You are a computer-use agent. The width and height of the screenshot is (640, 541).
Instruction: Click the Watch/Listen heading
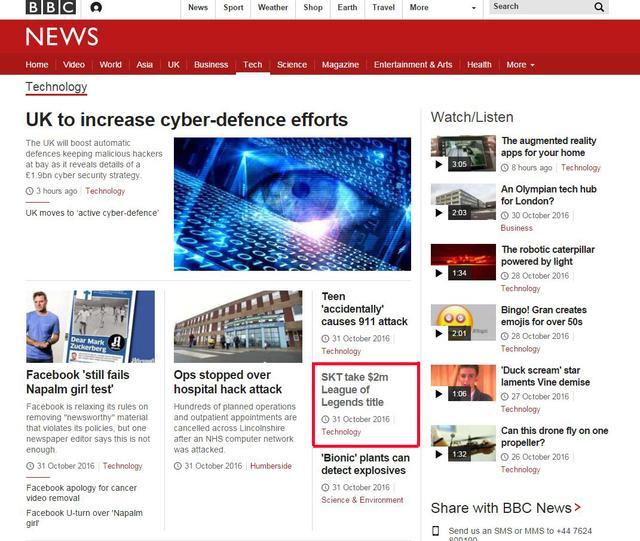point(472,117)
